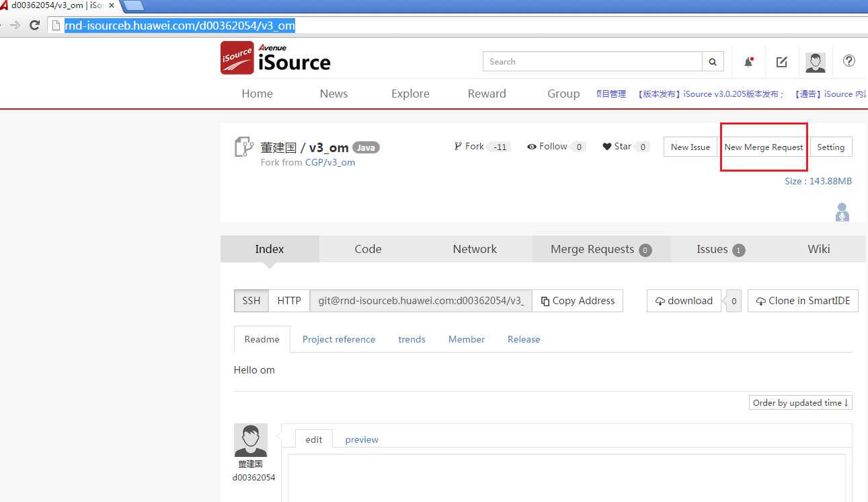
Task: Select the Readme sub-tab
Action: 262,339
